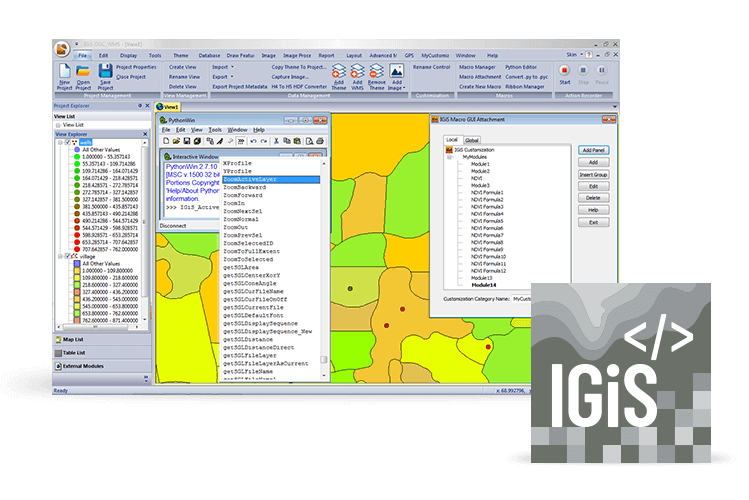The height and width of the screenshot is (500, 749).
Task: Select getSGLArea in the autocomplete list
Action: click(241, 267)
